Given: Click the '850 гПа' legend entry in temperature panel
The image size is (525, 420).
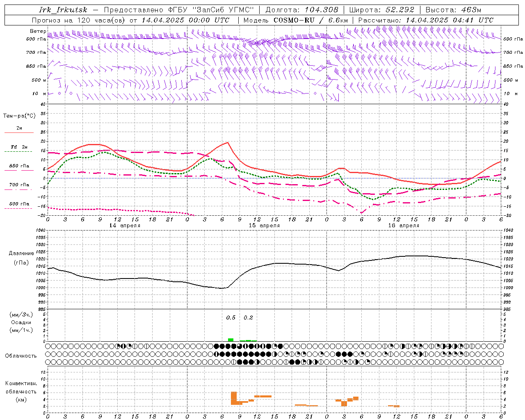Looking at the screenshot, I should click(x=19, y=166).
